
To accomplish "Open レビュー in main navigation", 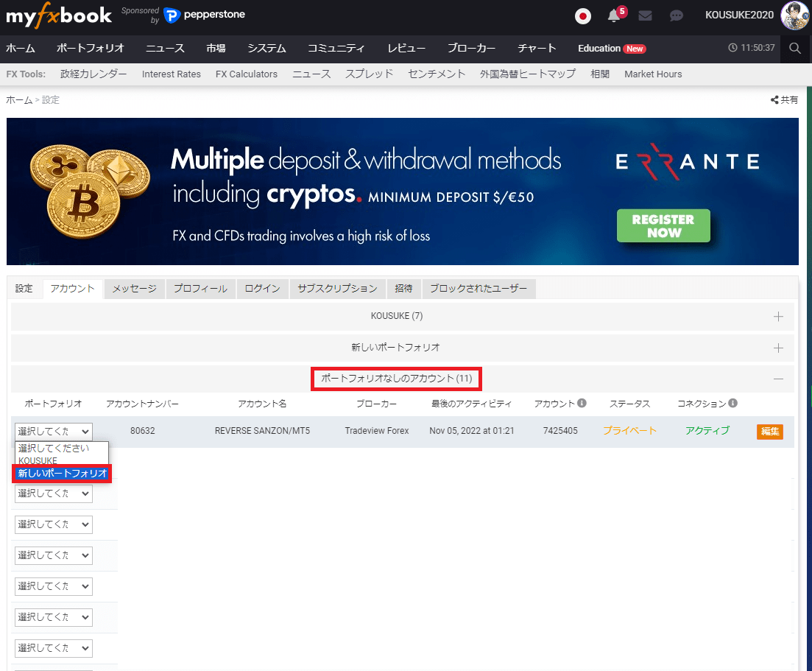I will click(x=406, y=48).
